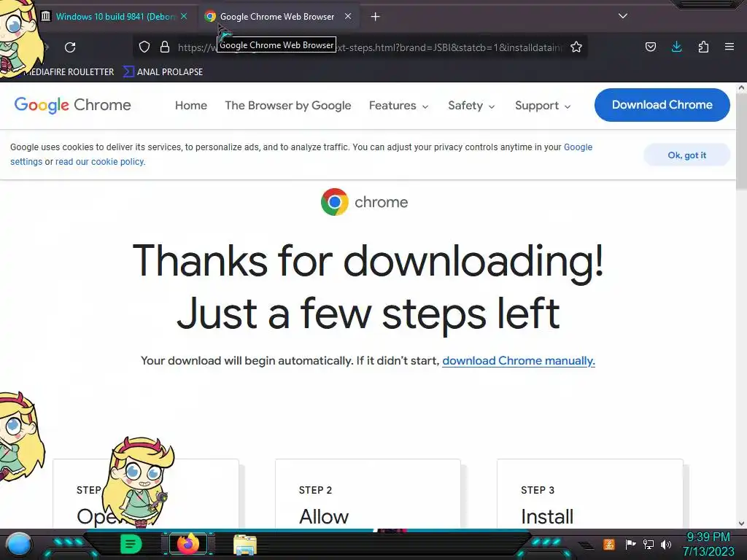Click the chrome logo above the heading
The width and height of the screenshot is (747, 560).
[365, 202]
